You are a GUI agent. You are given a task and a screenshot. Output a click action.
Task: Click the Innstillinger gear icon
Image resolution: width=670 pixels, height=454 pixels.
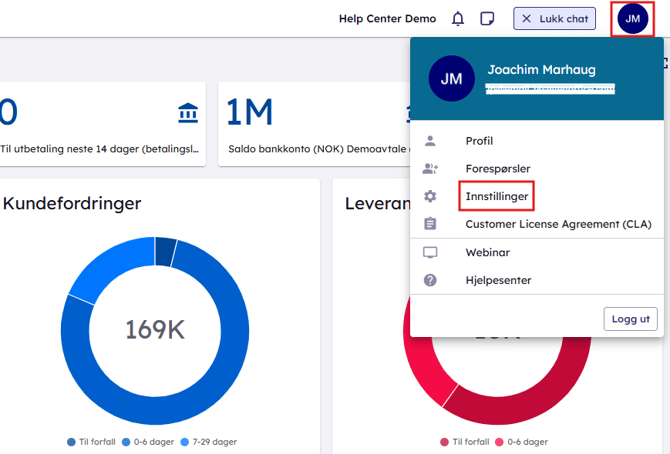pos(430,197)
